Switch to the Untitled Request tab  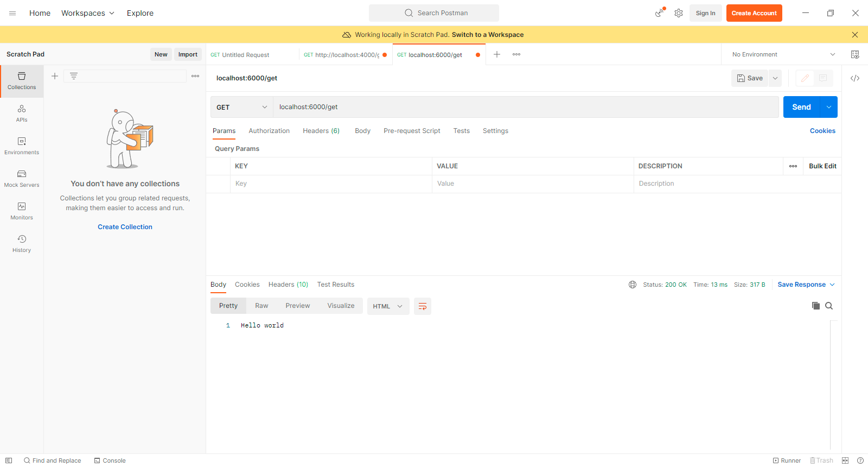(253, 55)
